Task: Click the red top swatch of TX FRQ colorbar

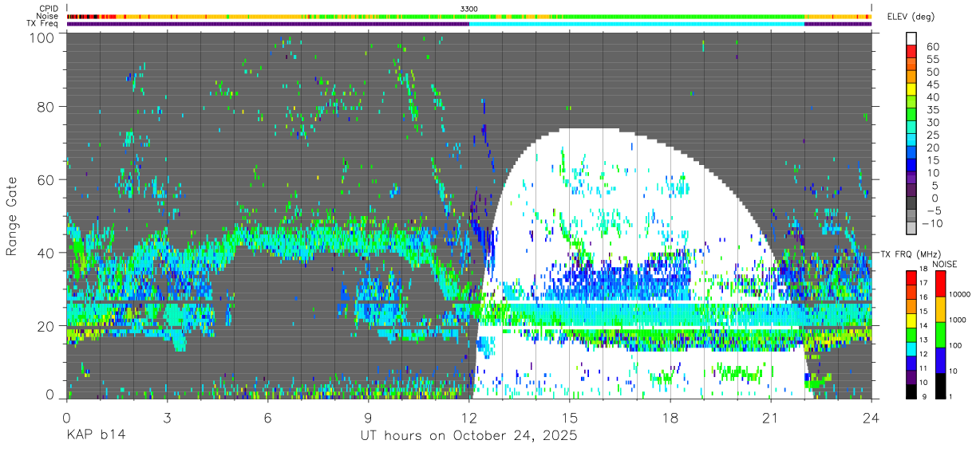Action: 910,277
